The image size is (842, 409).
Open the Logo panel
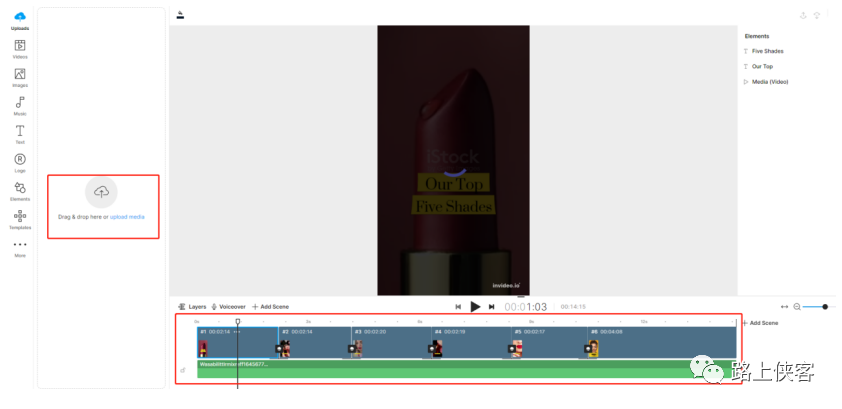pyautogui.click(x=19, y=160)
